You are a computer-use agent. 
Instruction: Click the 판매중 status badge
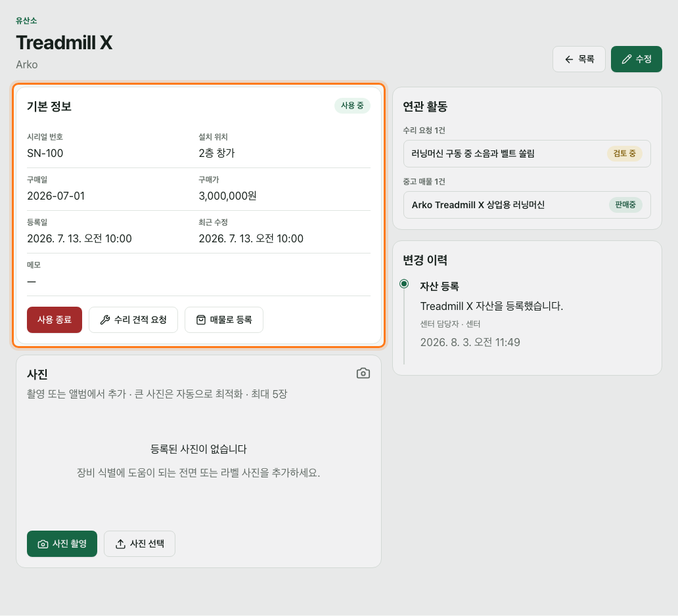click(625, 205)
